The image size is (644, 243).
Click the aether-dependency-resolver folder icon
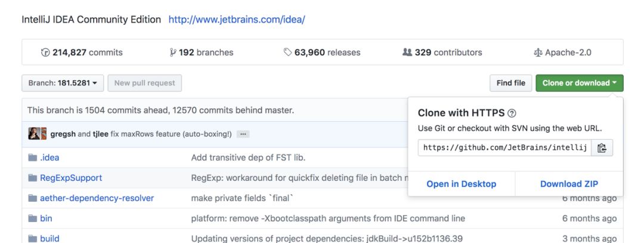(33, 198)
